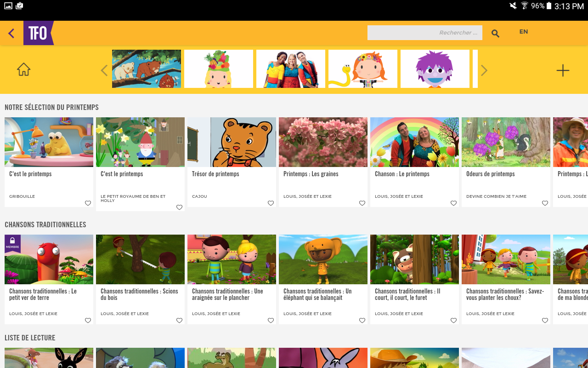The width and height of the screenshot is (588, 368).
Task: Focus the Rechercher search field
Action: (425, 33)
